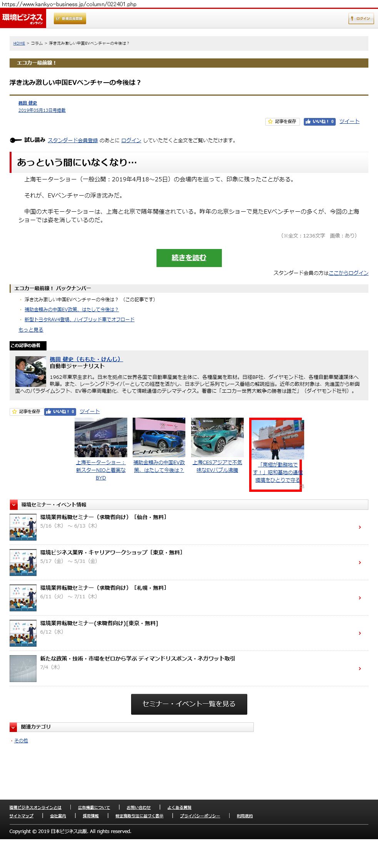
Task: Click thumbnail for 仙台 seminar event
Action: point(23,527)
